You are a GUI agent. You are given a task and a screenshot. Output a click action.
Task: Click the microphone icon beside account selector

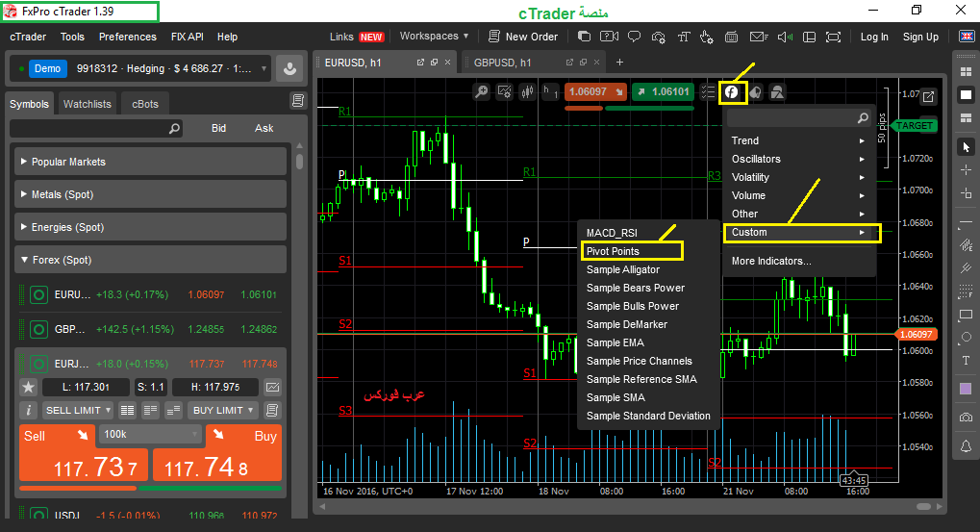[289, 68]
